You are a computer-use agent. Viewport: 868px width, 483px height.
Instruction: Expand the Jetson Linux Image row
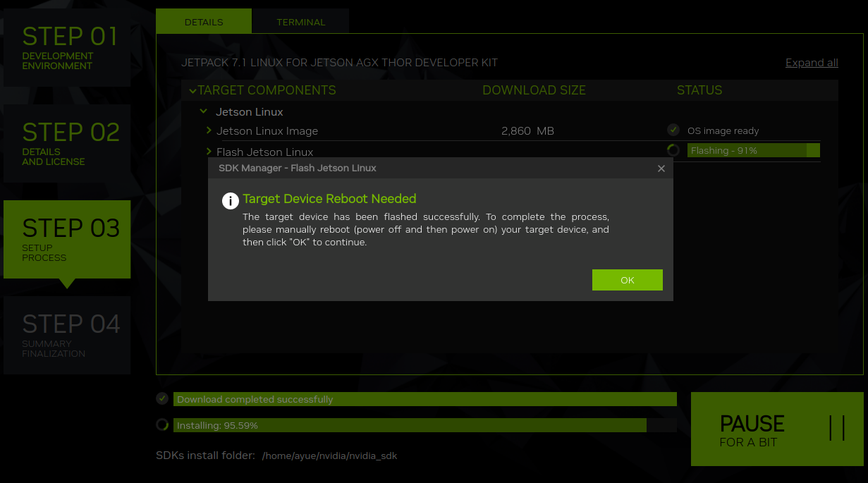(x=209, y=130)
